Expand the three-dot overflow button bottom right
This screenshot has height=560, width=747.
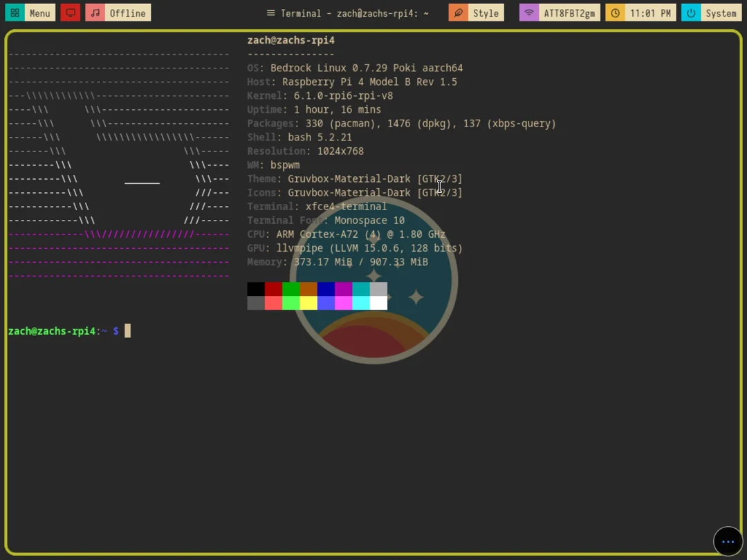point(728,541)
